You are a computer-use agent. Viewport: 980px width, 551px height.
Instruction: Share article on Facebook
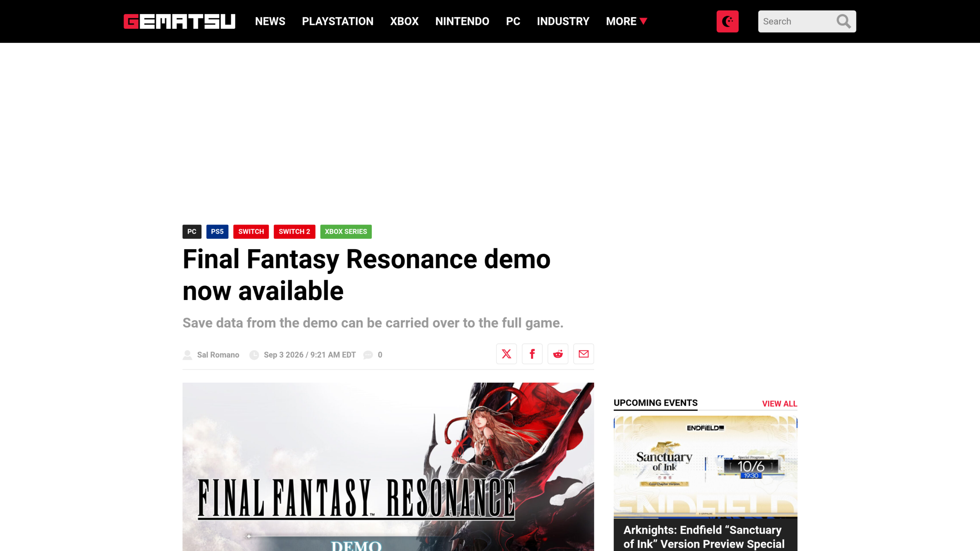(x=532, y=354)
